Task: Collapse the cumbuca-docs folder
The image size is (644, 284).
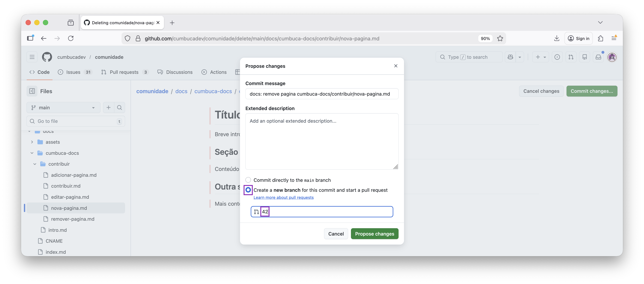Action: (x=32, y=153)
